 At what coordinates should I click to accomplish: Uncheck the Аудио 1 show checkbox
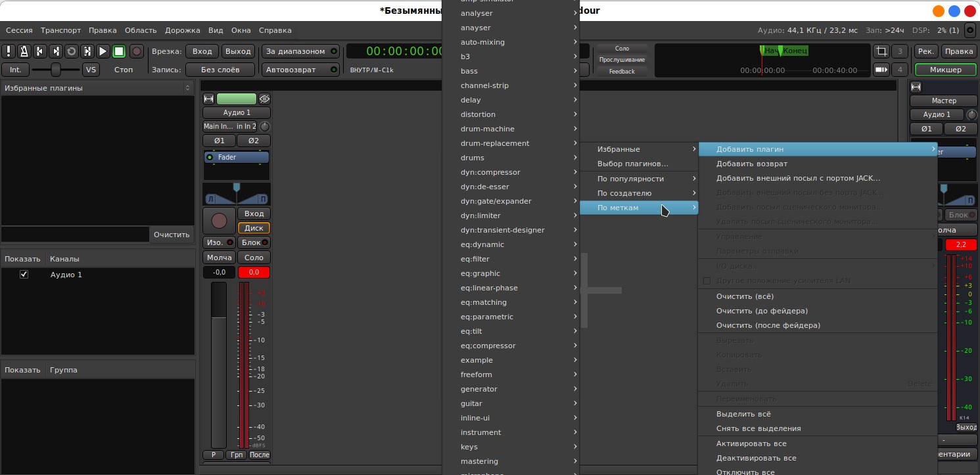[24, 275]
